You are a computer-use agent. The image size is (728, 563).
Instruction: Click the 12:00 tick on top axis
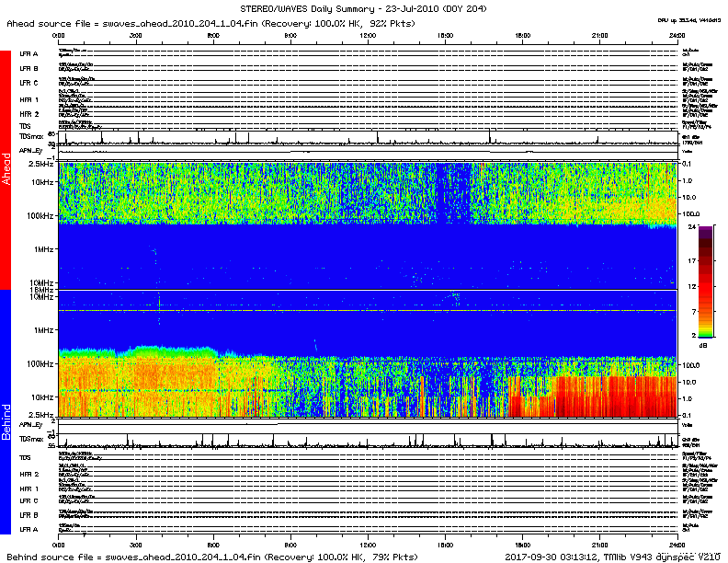369,35
